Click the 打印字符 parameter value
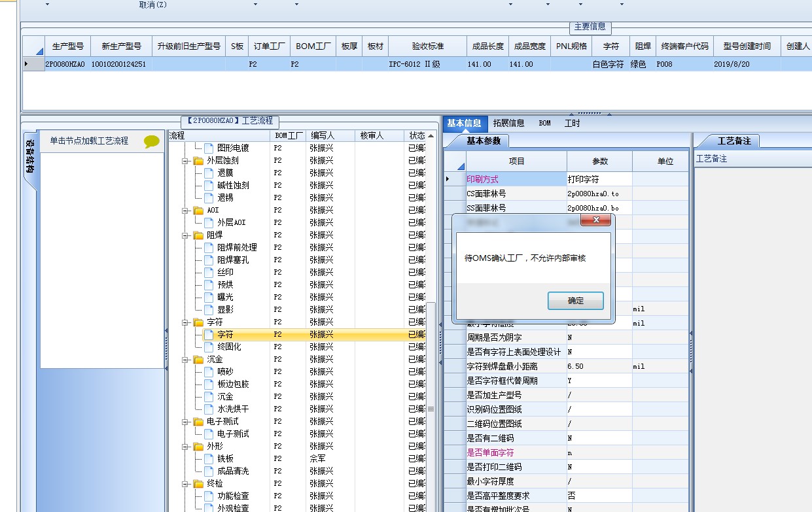This screenshot has width=812, height=512. coord(599,179)
